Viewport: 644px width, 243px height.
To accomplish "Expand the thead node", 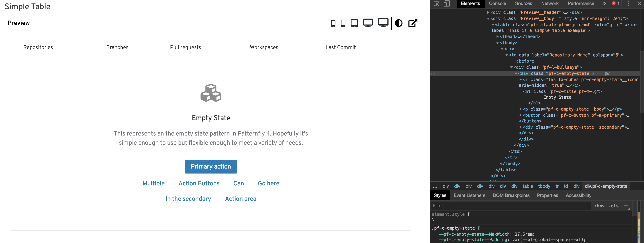I will point(497,36).
